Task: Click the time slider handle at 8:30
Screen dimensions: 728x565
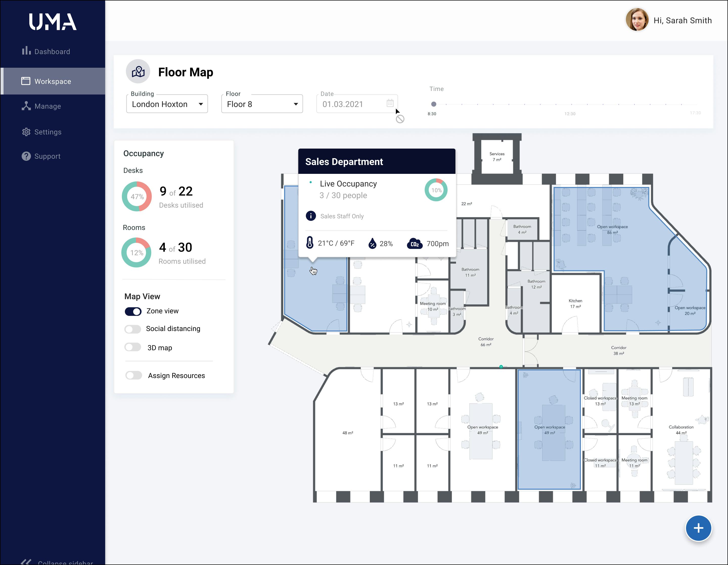Action: click(433, 104)
